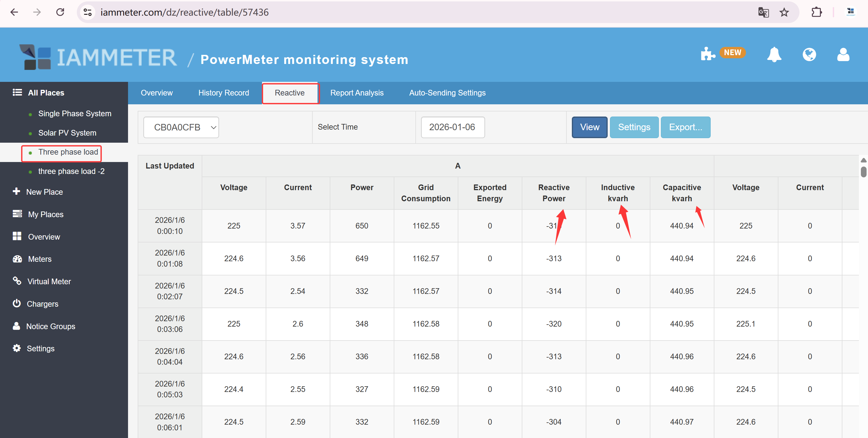This screenshot has width=868, height=438.
Task: Open the notifications bell icon
Action: 774,55
